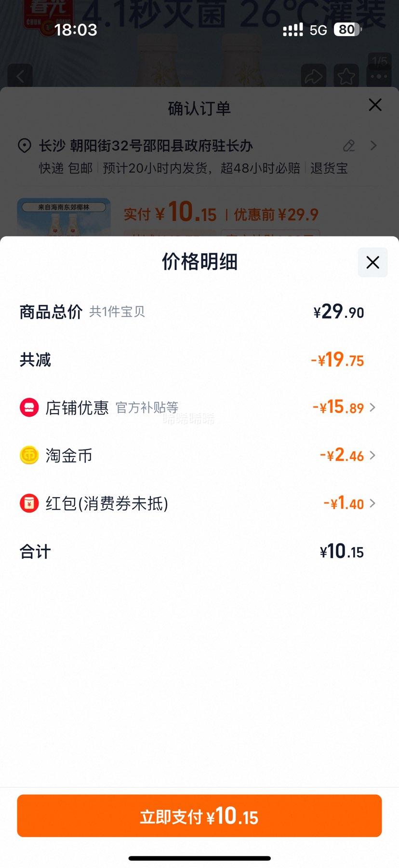Tap the share arrow icon
Viewport: 399px width, 868px height.
(x=314, y=76)
